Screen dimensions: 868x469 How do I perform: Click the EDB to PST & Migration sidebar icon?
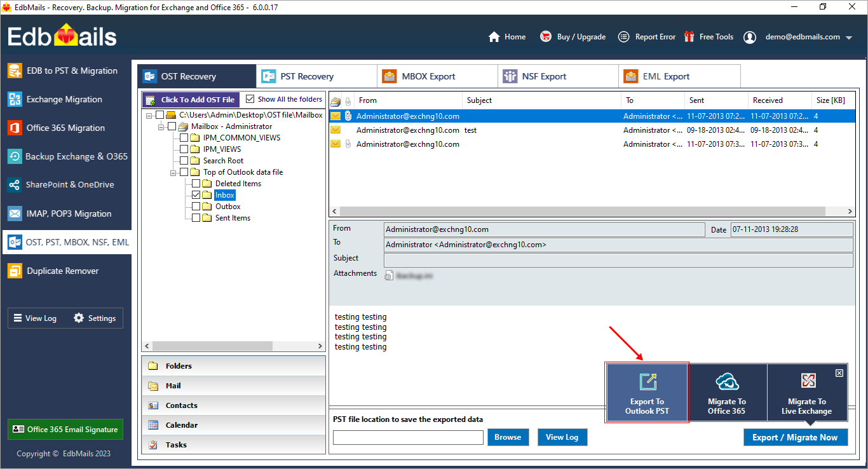pyautogui.click(x=15, y=71)
